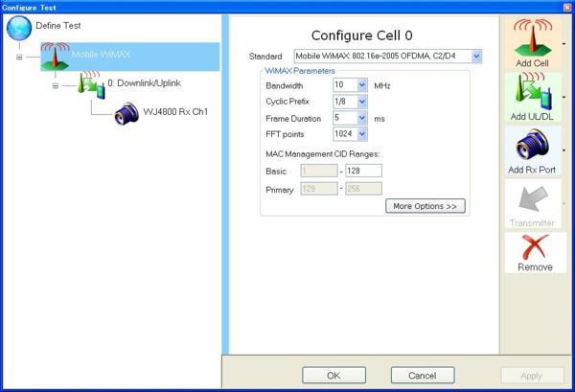Click the Downlink/Uplink tree node icon
Viewport: 575px width, 392px height.
91,85
